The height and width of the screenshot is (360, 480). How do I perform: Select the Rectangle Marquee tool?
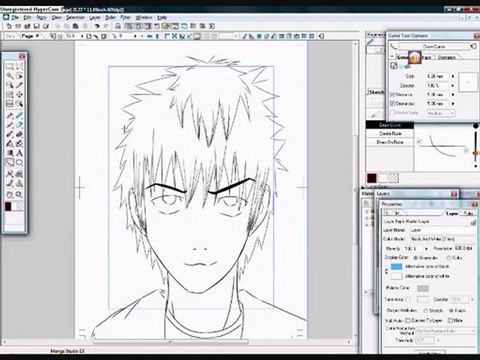point(10,66)
